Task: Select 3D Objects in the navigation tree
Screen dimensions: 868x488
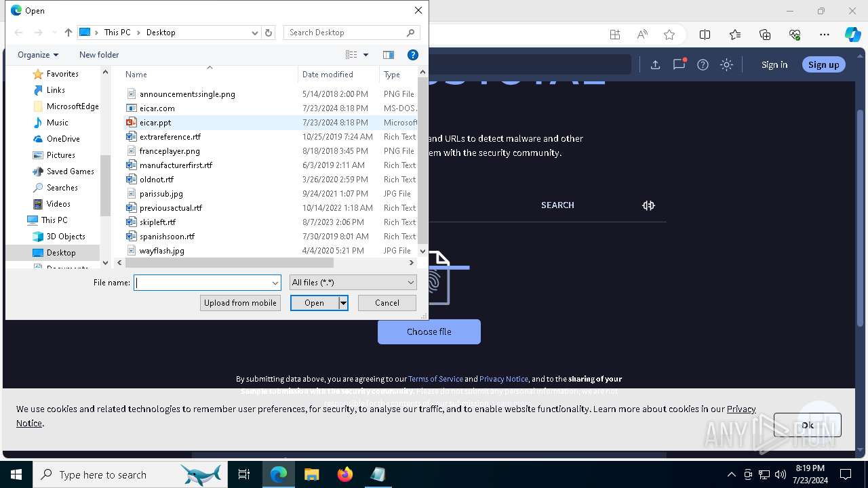Action: point(66,237)
